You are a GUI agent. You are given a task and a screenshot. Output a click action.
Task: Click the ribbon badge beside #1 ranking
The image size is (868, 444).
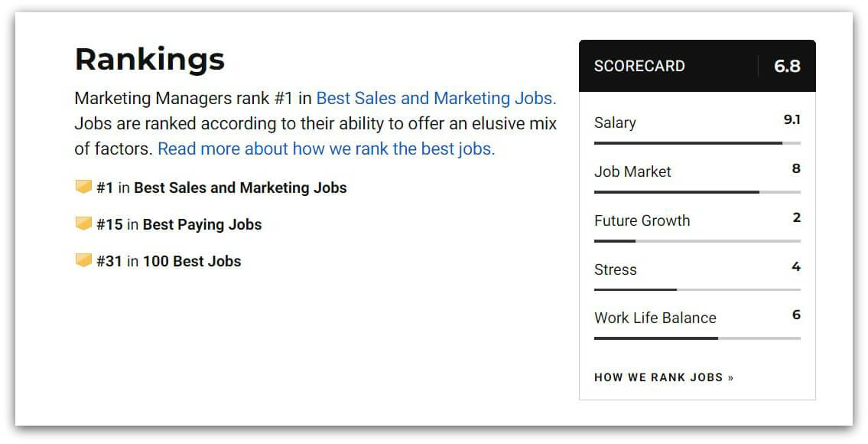click(84, 186)
